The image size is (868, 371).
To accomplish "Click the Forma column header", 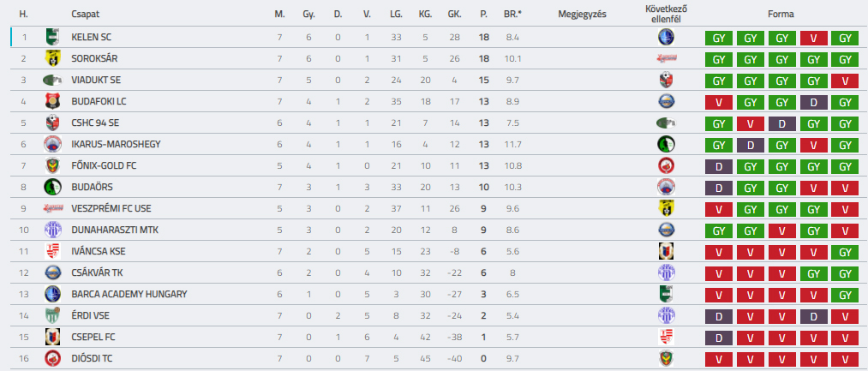I will click(781, 15).
